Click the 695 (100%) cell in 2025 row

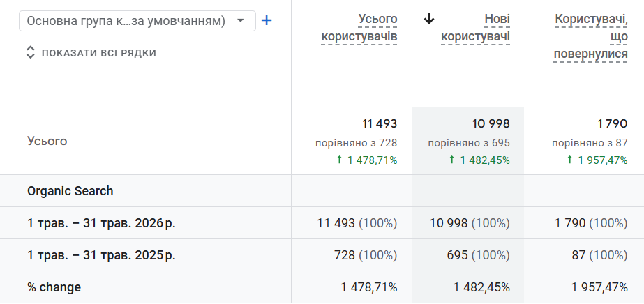[479, 255]
